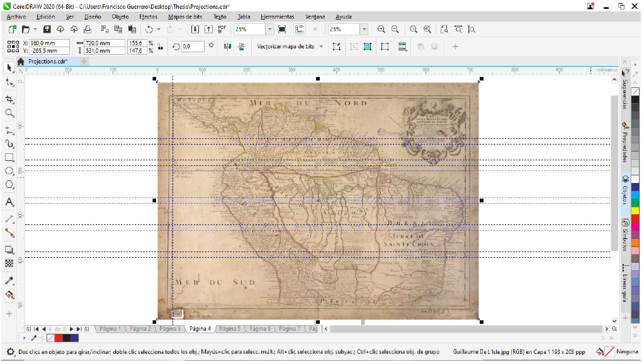Open the zoom level 25% dropdown
Image resolution: width=644 pixels, height=364 pixels.
click(x=269, y=30)
